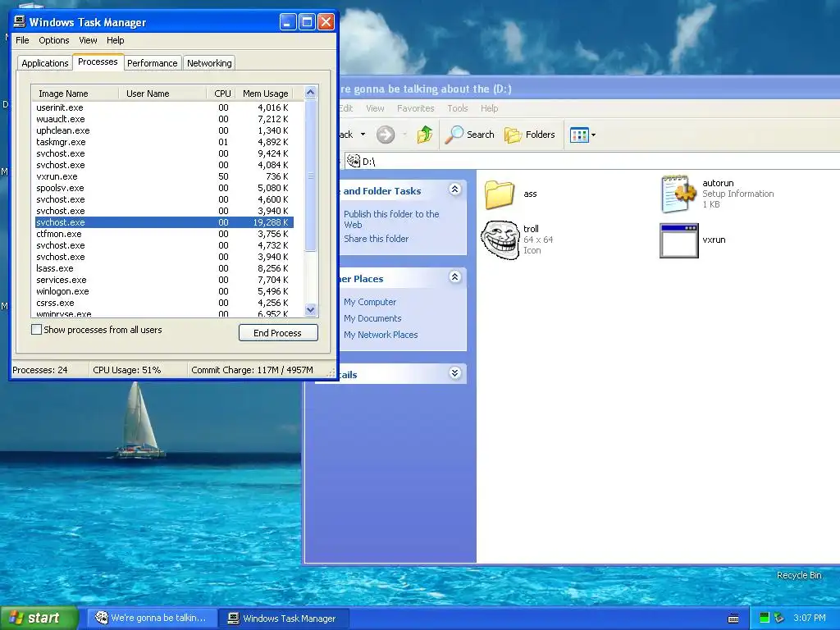Select the taskmgr.exe process row
Viewport: 840px width, 630px height.
click(164, 142)
